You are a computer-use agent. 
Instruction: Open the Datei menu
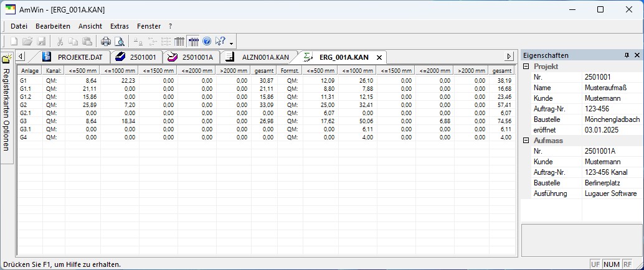point(19,26)
